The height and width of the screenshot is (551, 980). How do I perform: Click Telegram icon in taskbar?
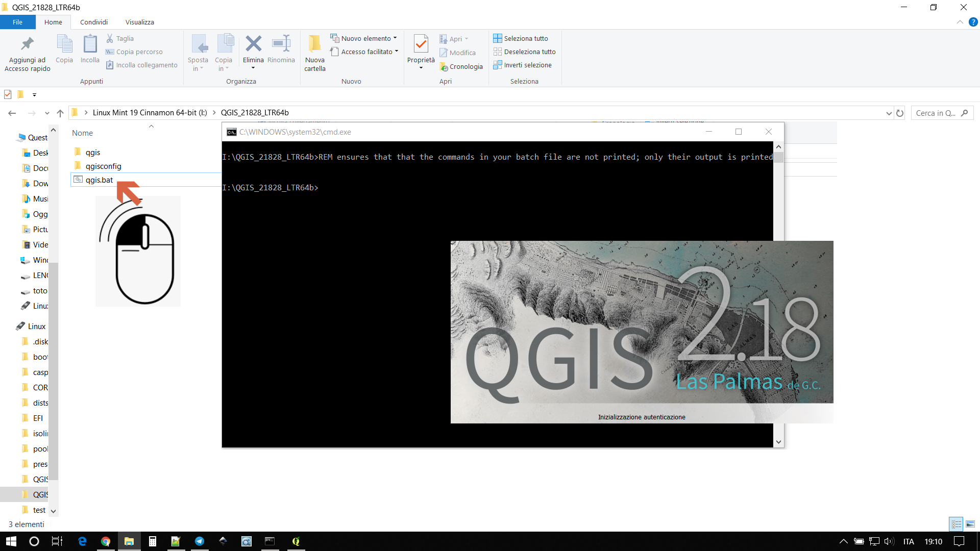[200, 541]
